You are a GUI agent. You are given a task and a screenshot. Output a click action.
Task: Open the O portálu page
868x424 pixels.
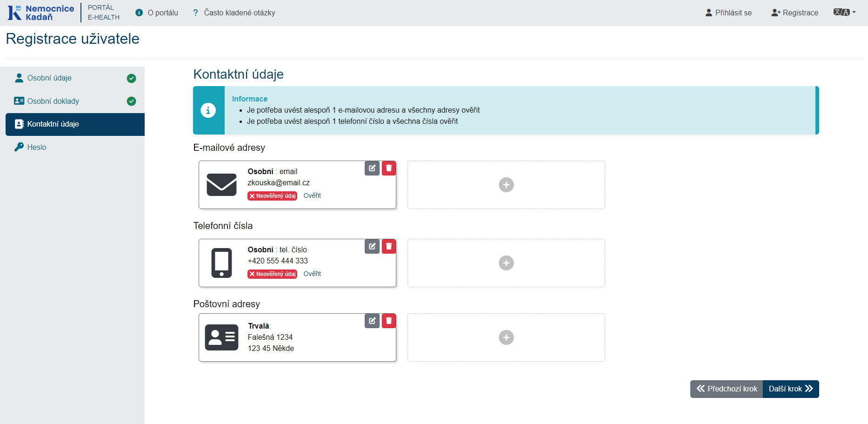pyautogui.click(x=157, y=13)
